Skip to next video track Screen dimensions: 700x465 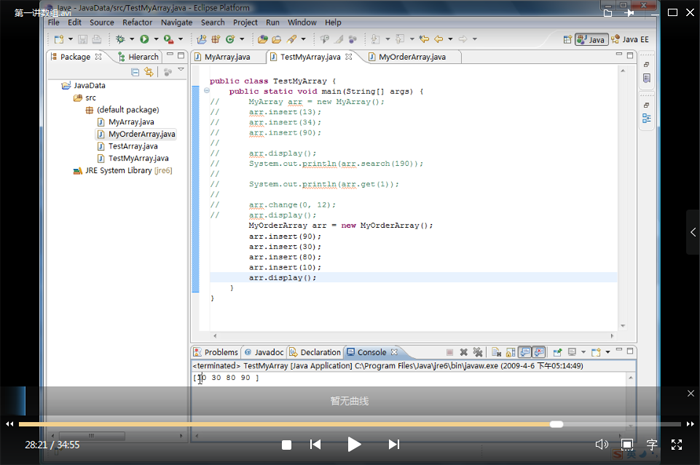[394, 444]
